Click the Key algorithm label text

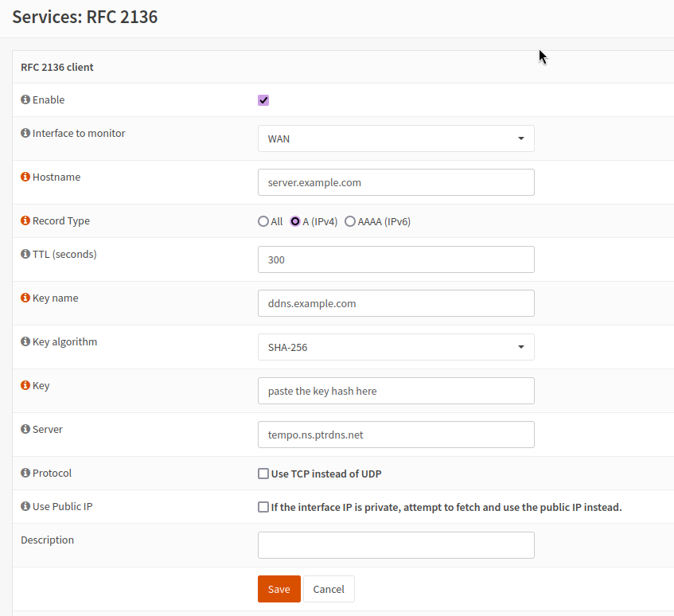click(x=65, y=341)
